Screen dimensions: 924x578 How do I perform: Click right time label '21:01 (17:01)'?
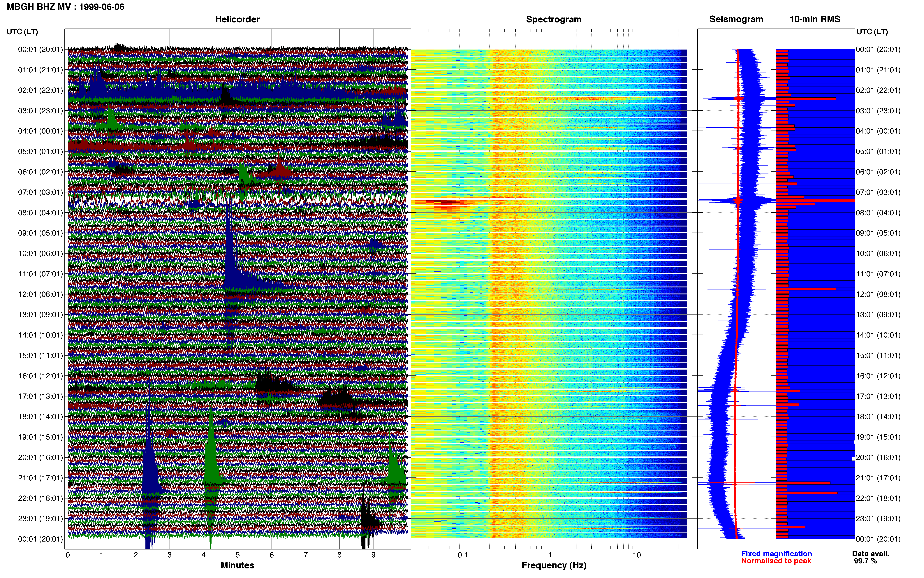click(878, 478)
